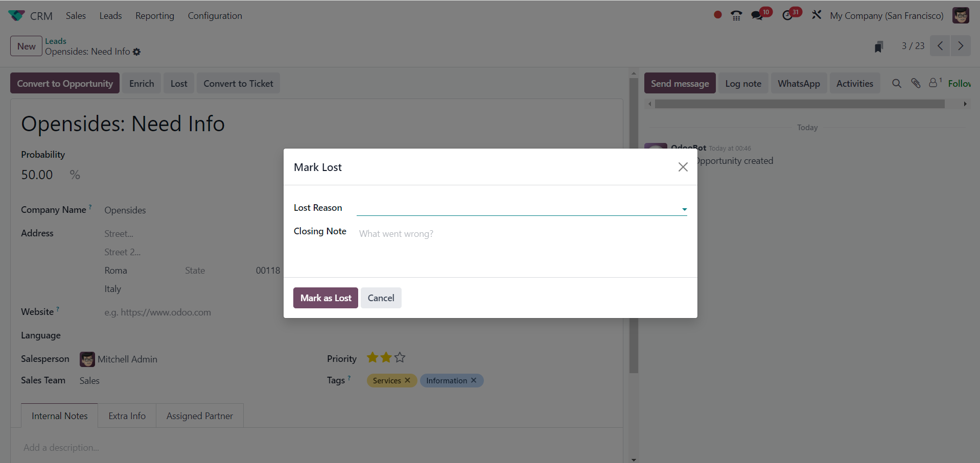
Task: Click the debug tools wrench icon
Action: click(x=816, y=15)
